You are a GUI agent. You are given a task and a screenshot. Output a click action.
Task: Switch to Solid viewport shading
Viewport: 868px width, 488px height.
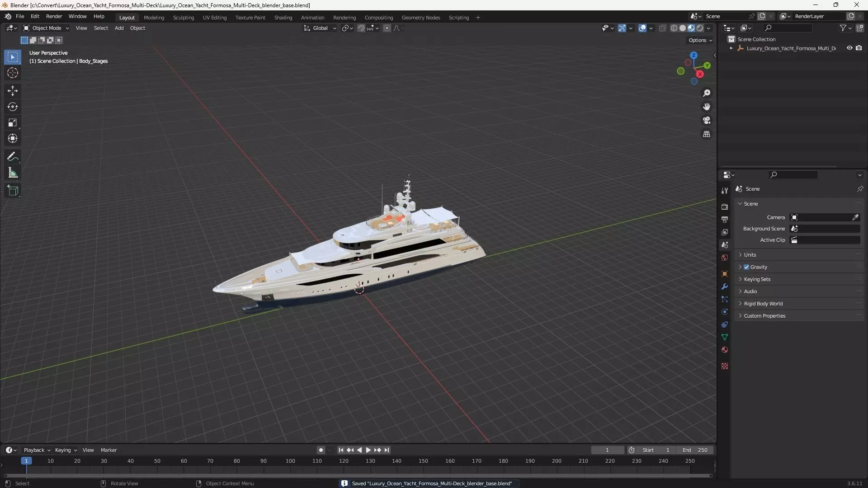coord(683,28)
